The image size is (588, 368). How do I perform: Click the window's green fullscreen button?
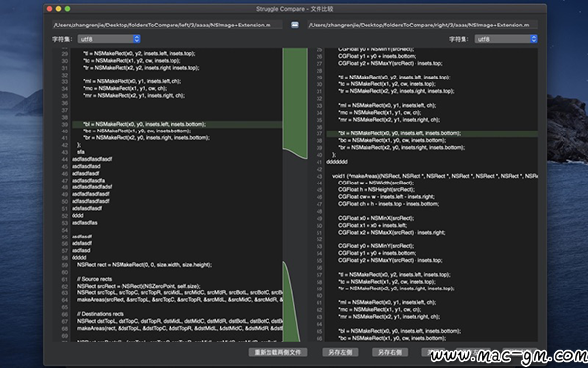click(67, 9)
